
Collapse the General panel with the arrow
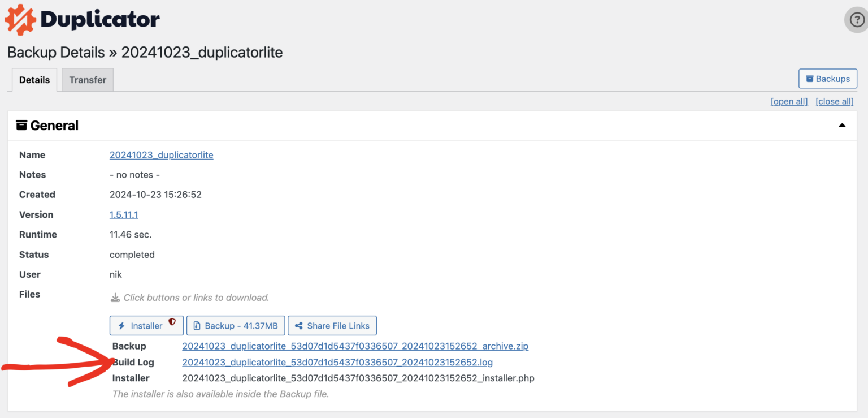[842, 126]
